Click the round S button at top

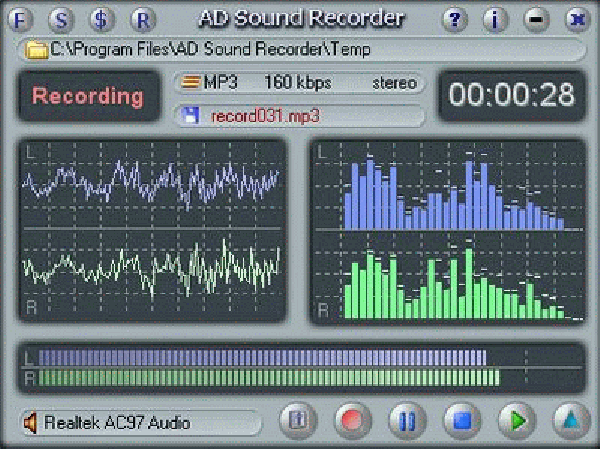click(61, 20)
